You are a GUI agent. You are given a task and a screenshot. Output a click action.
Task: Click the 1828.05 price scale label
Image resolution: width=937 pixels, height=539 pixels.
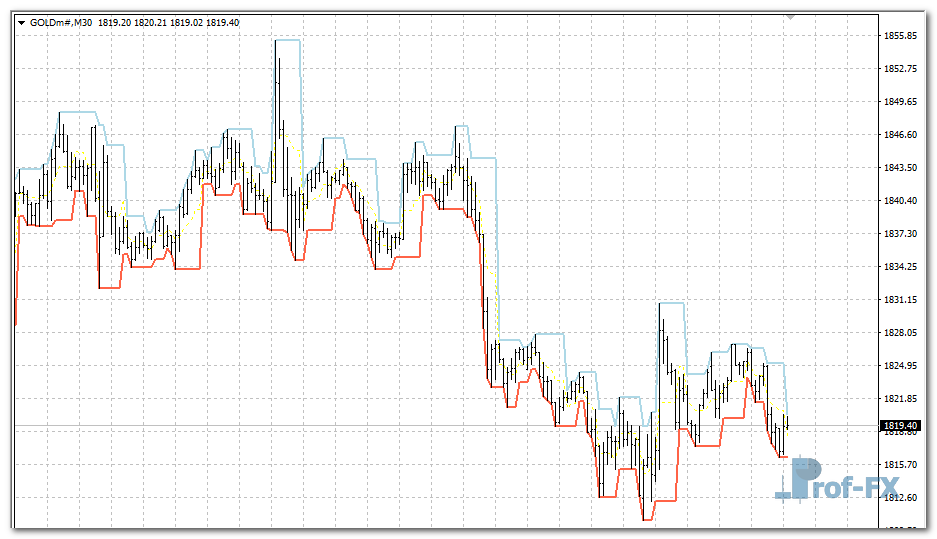901,333
